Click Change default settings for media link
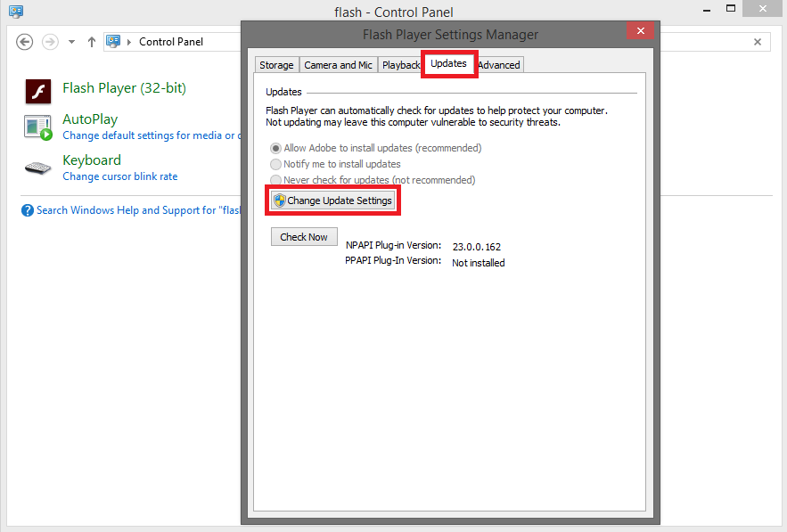 pyautogui.click(x=152, y=135)
